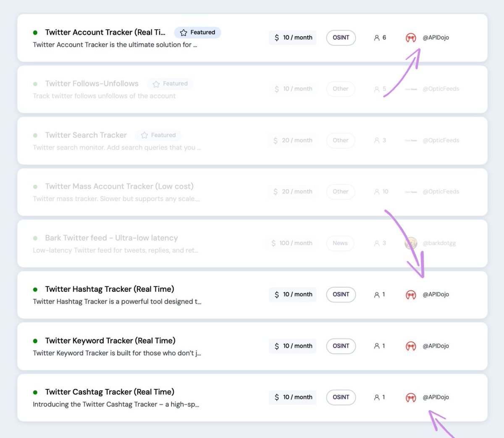Open @barkdotgg profile link
The width and height of the screenshot is (504, 438).
pos(439,243)
